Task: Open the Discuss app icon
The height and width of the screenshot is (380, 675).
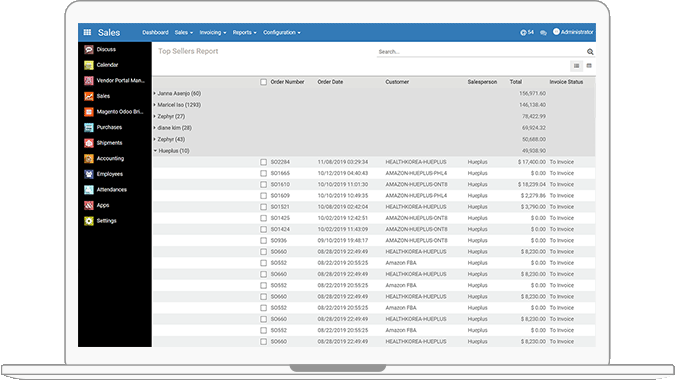Action: click(89, 49)
